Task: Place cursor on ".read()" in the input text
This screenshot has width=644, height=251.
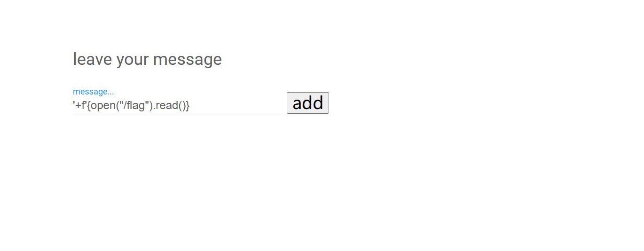Action: [x=169, y=106]
